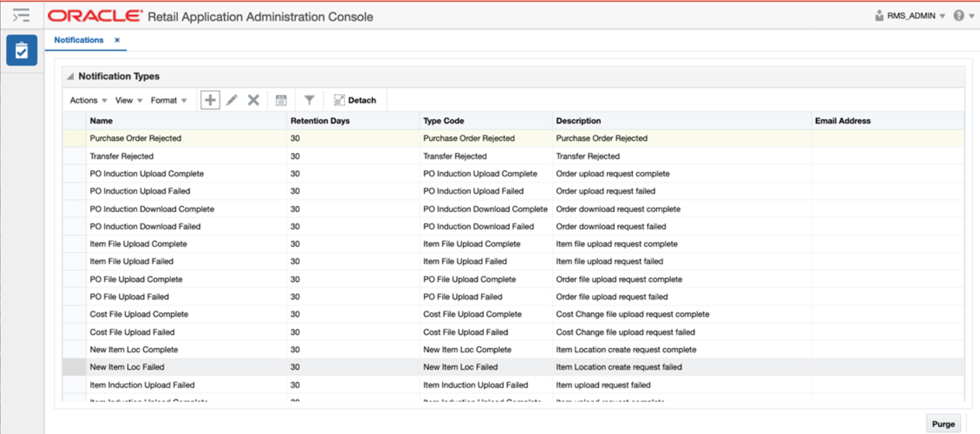
Task: Click the export to spreadsheet icon
Action: click(x=281, y=100)
